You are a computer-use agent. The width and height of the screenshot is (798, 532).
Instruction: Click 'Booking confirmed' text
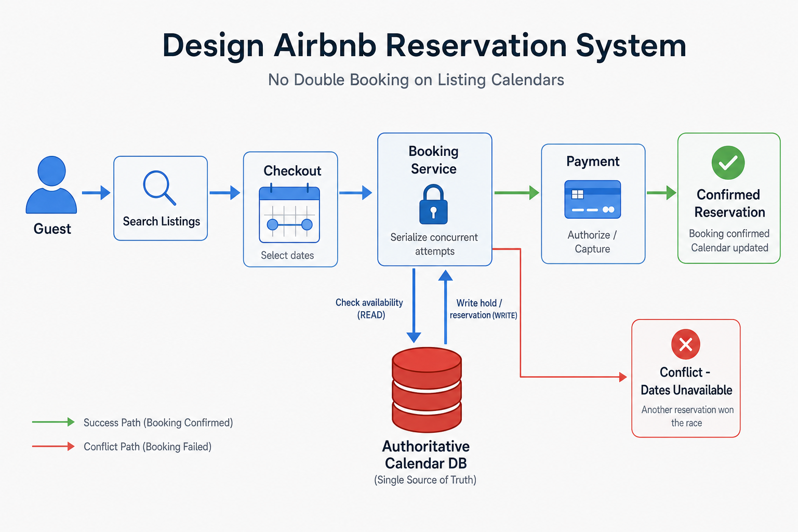(729, 234)
